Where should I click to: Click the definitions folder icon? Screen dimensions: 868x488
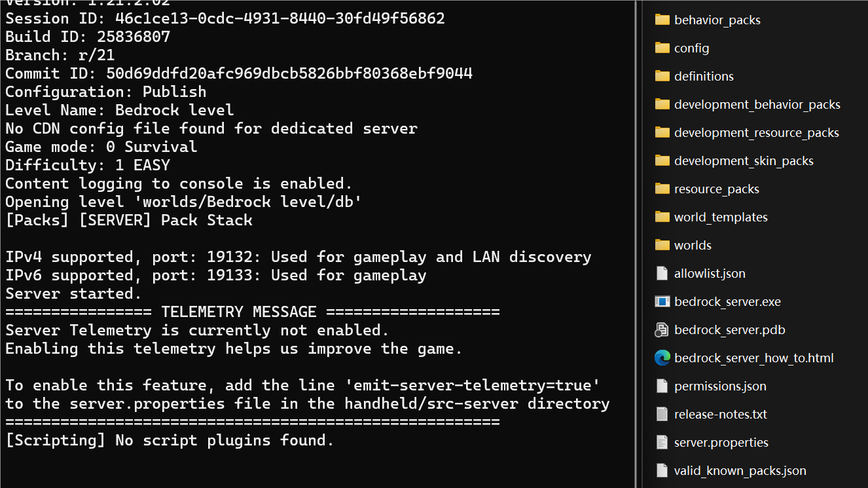[x=662, y=76]
